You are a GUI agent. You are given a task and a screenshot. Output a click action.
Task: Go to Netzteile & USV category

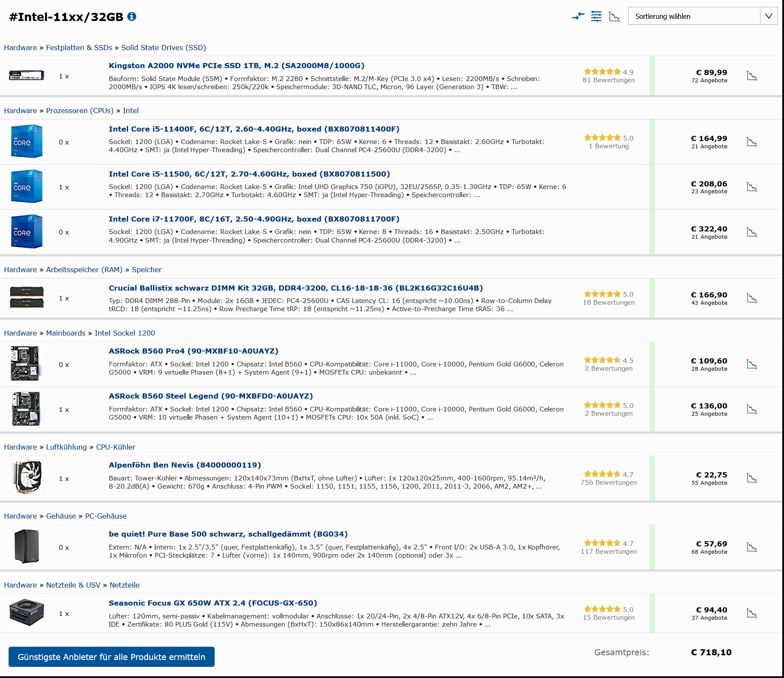[73, 585]
